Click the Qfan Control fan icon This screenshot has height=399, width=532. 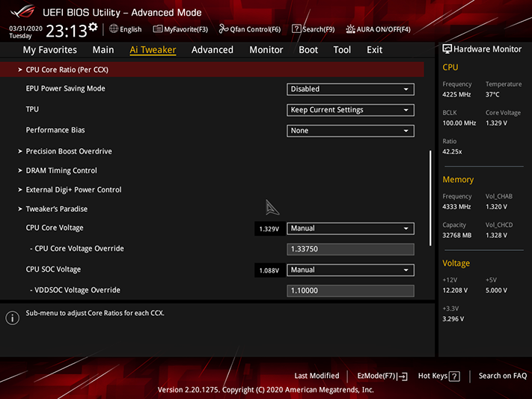223,29
